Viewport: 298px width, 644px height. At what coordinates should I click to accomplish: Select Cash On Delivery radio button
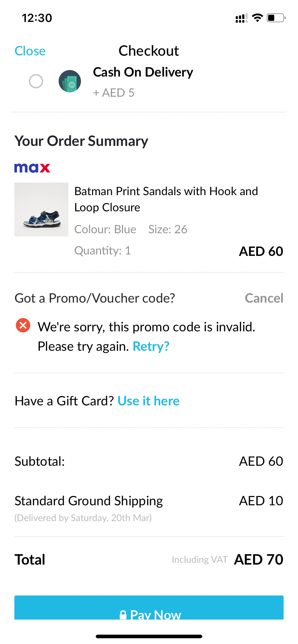pos(36,81)
